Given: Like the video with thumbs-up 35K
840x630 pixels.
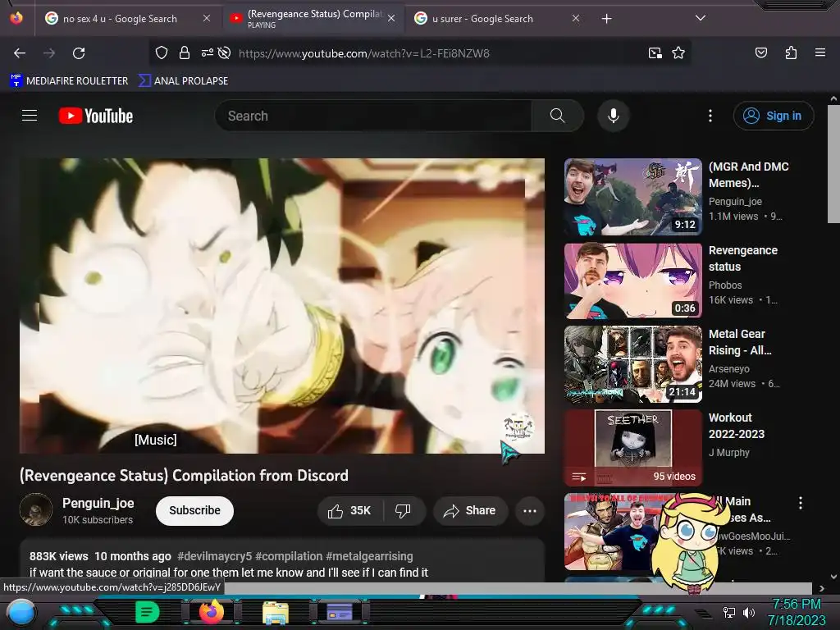Looking at the screenshot, I should point(349,510).
